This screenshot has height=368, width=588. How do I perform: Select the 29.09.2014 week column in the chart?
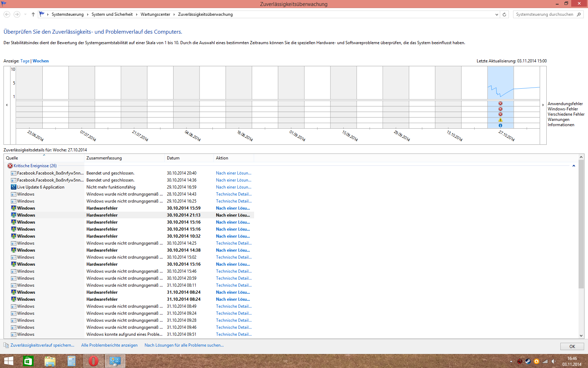point(396,97)
